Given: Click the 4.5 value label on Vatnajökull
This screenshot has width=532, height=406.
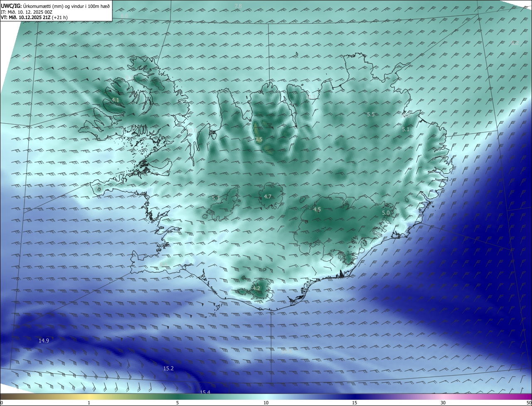Looking at the screenshot, I should click(317, 210).
